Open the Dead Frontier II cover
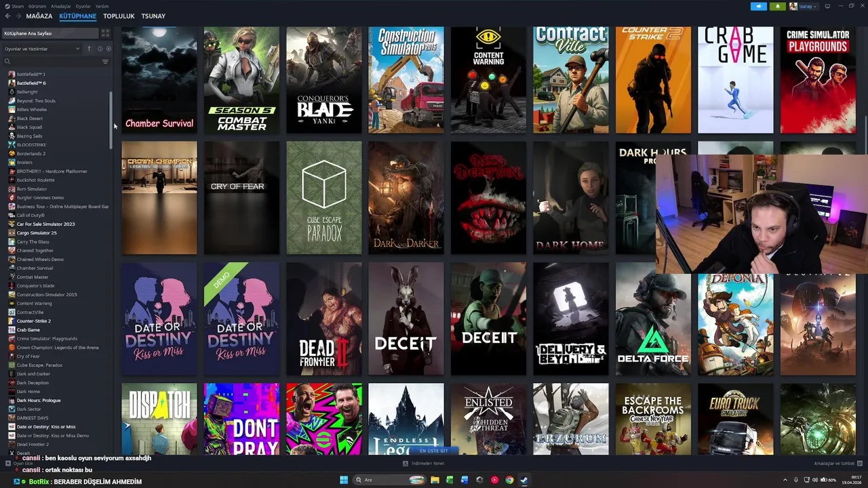This screenshot has width=868, height=488. pyautogui.click(x=323, y=319)
